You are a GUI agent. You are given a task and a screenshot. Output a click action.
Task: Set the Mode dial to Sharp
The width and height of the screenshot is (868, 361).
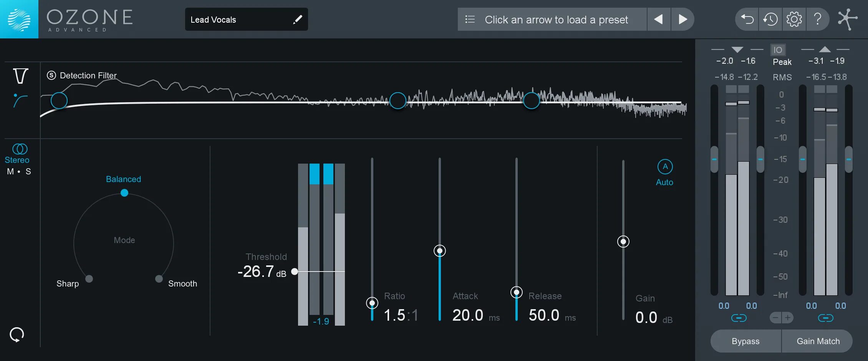click(x=89, y=279)
